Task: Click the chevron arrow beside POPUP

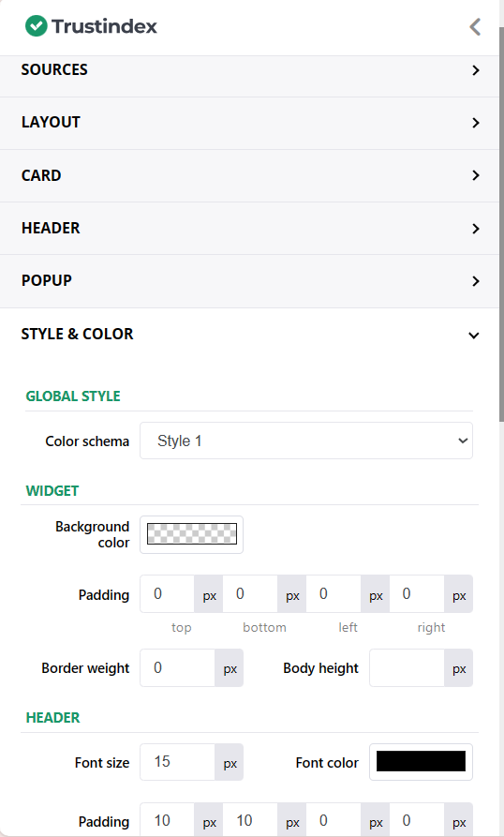Action: (475, 281)
